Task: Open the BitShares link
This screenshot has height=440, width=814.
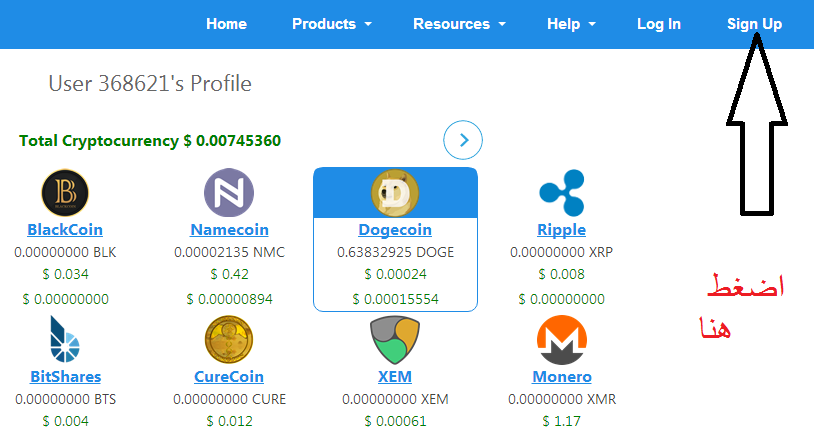Action: click(65, 376)
